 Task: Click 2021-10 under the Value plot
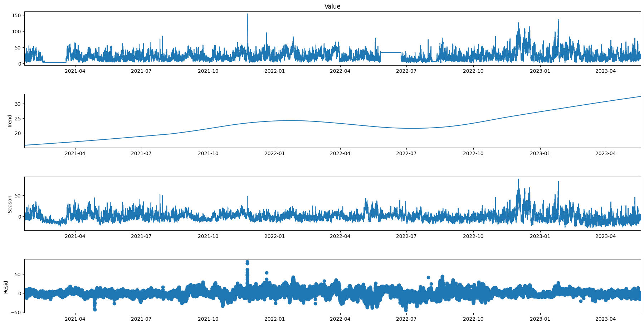(208, 71)
